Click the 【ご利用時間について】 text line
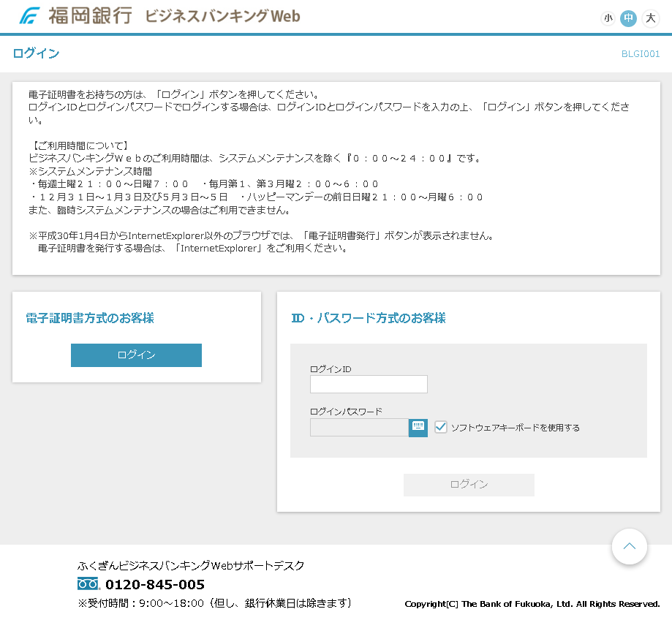 coord(79,145)
